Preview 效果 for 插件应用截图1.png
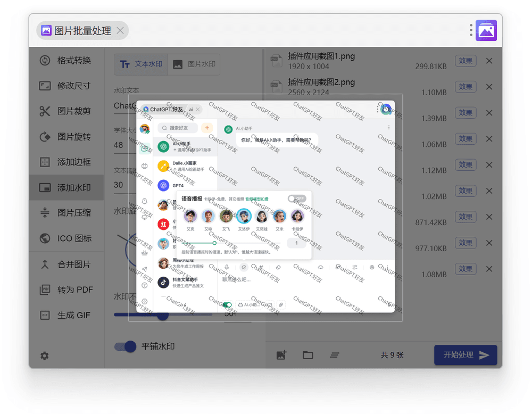The height and width of the screenshot is (414, 532). click(465, 61)
